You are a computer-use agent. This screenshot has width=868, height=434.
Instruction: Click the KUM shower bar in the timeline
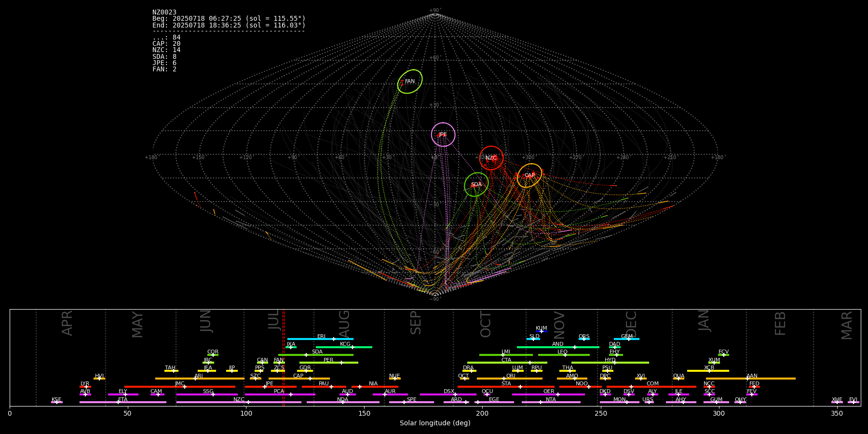(x=542, y=331)
